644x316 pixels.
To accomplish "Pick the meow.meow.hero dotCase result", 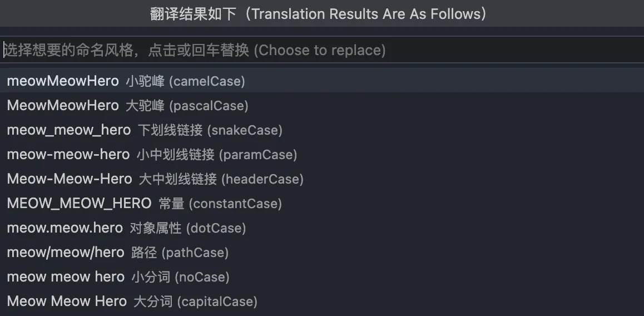I will pos(65,228).
